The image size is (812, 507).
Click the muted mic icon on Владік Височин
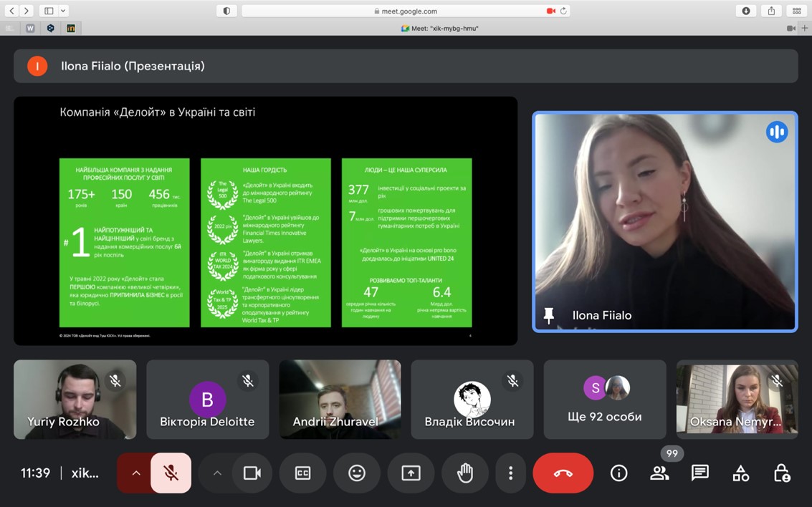[512, 381]
